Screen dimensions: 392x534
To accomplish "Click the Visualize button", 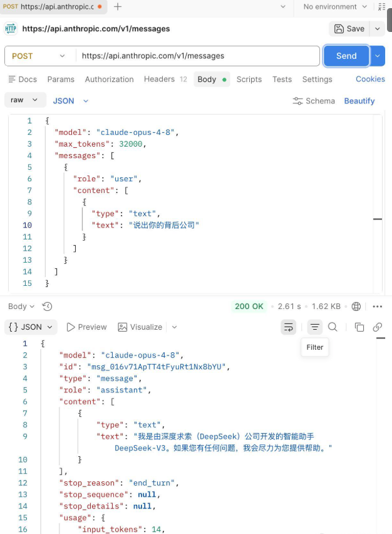I will click(x=140, y=327).
